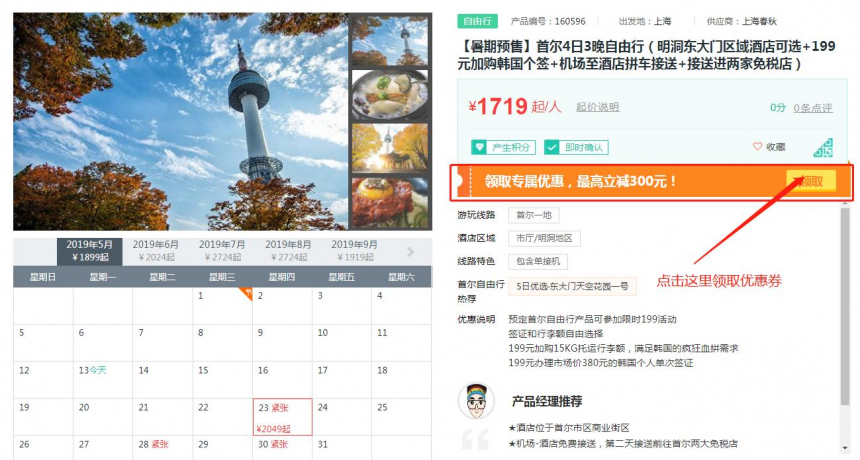Viewport: 860px width, 460px height.
Task: Select the 5日优选-东大门天空花园一号 hot recommendation
Action: click(572, 286)
